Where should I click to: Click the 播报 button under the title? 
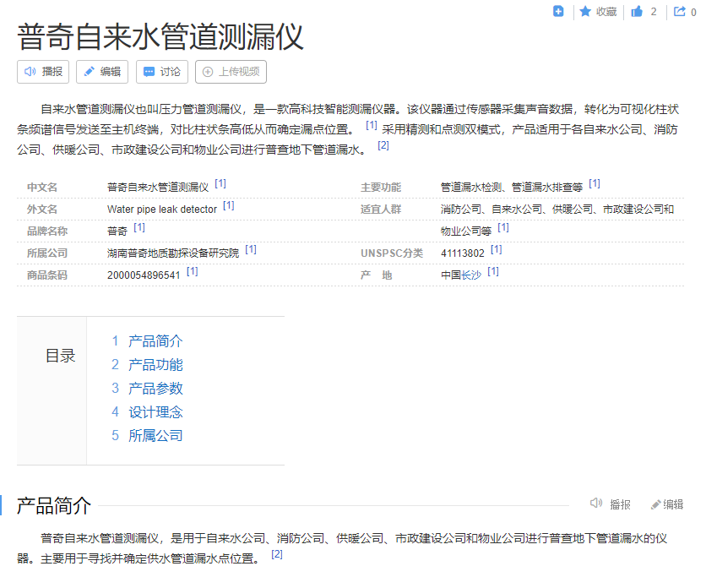[43, 72]
